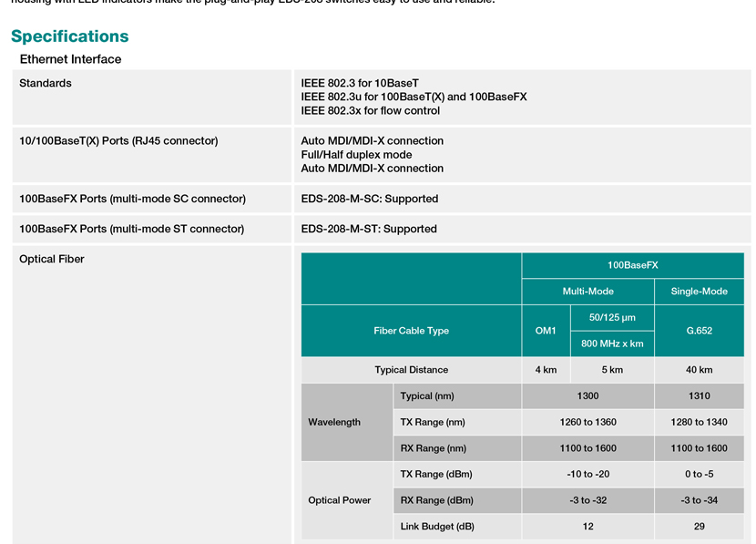This screenshot has width=756, height=544.
Task: Click the "Fiber Cable Type" header cell
Action: tap(412, 331)
